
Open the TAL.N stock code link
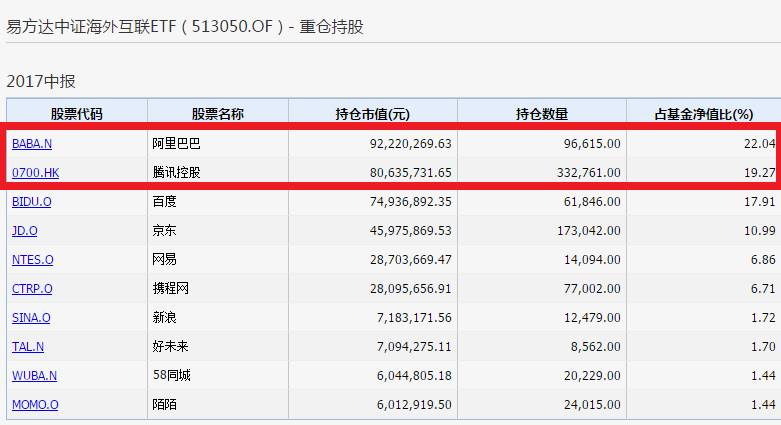tap(28, 346)
